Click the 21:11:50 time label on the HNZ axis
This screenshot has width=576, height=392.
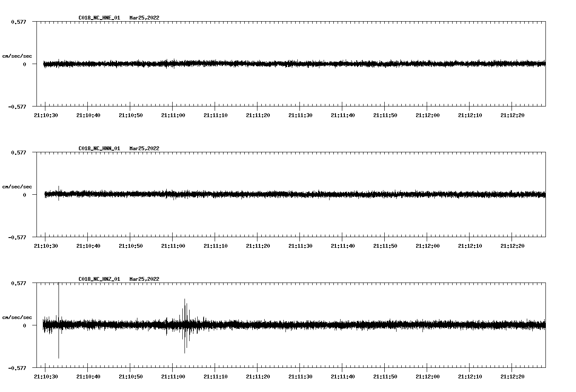(385, 377)
